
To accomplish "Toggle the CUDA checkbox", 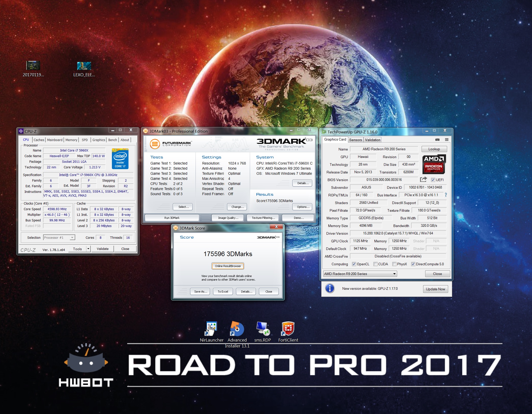I will 375,264.
